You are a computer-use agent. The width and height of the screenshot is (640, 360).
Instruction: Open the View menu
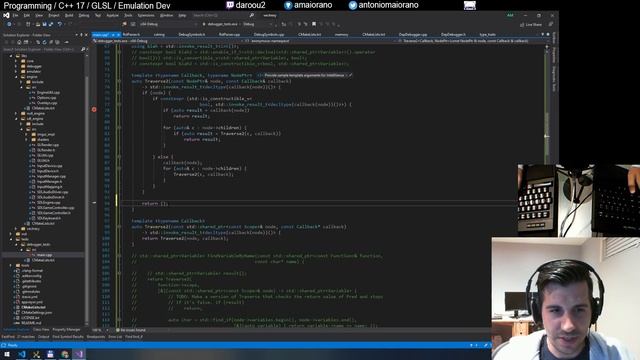tap(39, 16)
